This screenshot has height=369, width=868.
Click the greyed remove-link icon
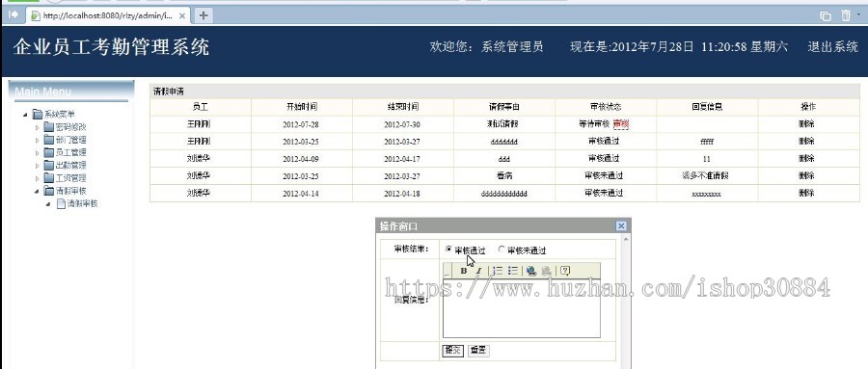pos(547,271)
